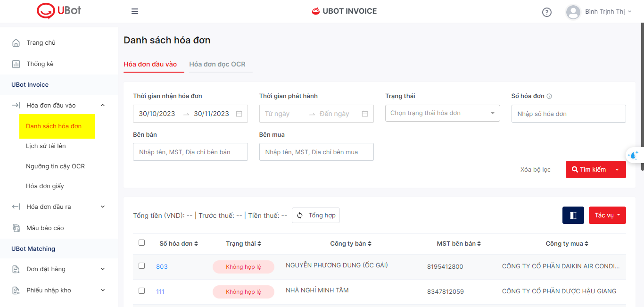Click Xóa bộ lọc
This screenshot has height=307, width=644.
(536, 170)
